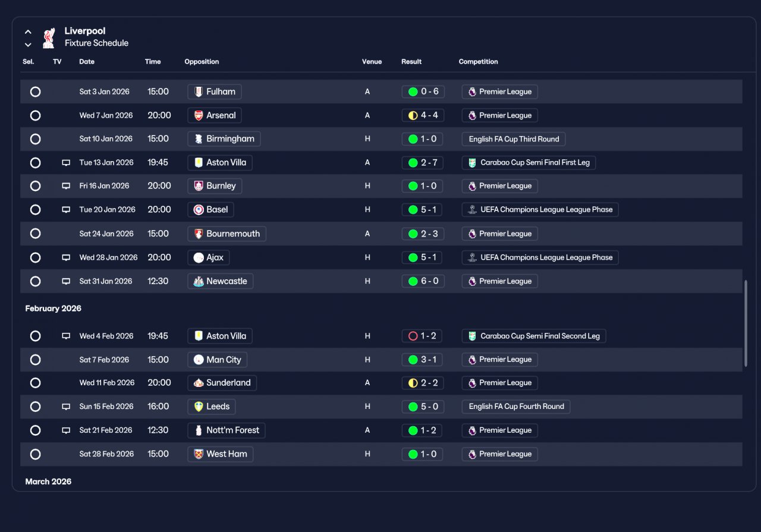Click the Burnley club badge icon
761x532 pixels.
pyautogui.click(x=199, y=186)
